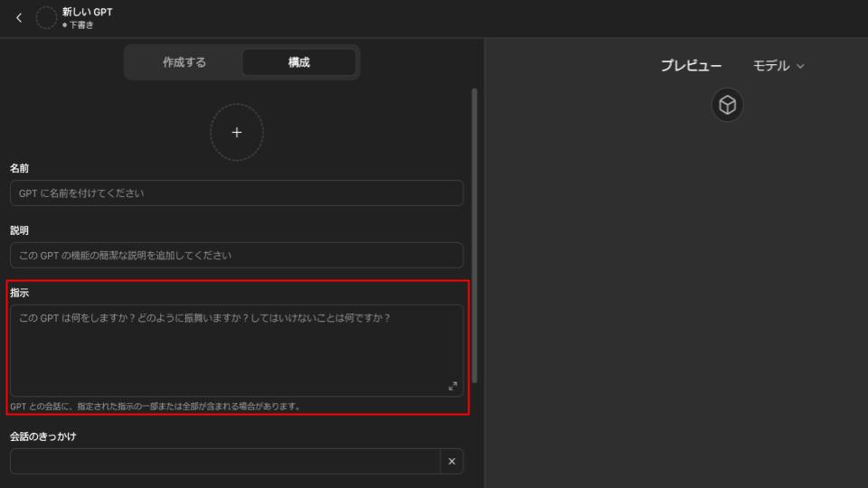The image size is (868, 488).
Task: Focus the 会話のきっかけ input box
Action: tap(224, 462)
